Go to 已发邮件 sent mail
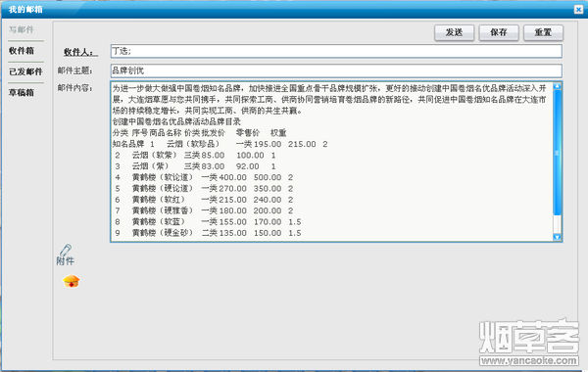Image resolution: width=588 pixels, height=372 pixels. (25, 71)
